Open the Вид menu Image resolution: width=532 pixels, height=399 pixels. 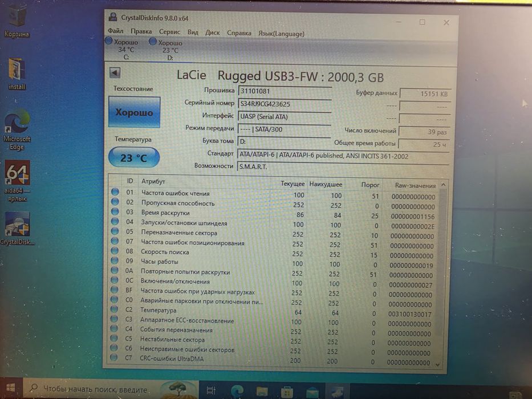[192, 32]
